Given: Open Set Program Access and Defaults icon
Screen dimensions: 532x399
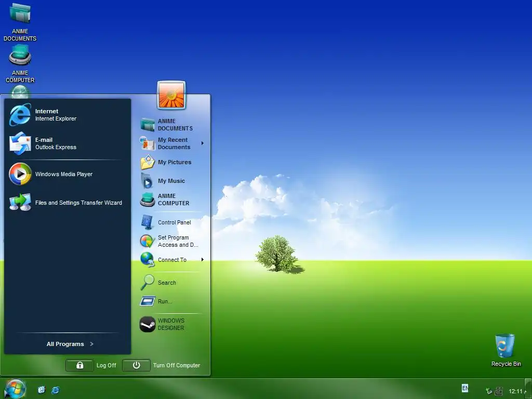Looking at the screenshot, I should [147, 241].
